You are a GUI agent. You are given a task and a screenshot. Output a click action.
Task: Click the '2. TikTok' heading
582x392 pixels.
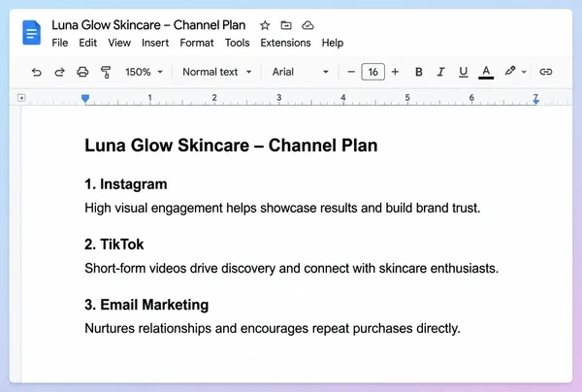(113, 245)
